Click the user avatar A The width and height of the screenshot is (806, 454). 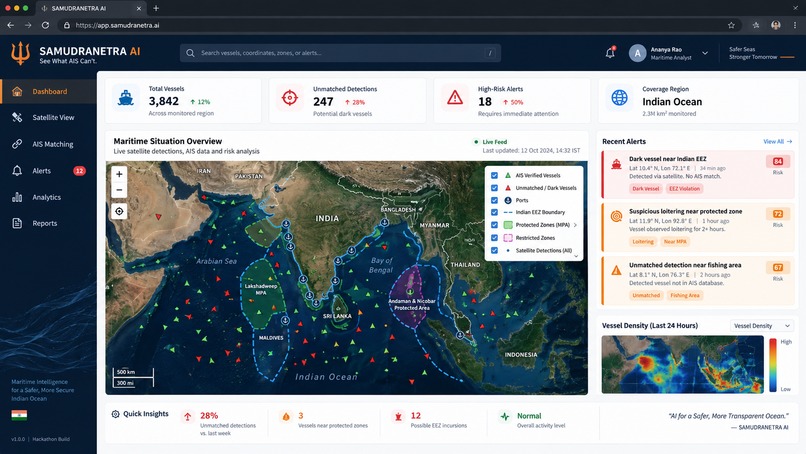pos(637,53)
